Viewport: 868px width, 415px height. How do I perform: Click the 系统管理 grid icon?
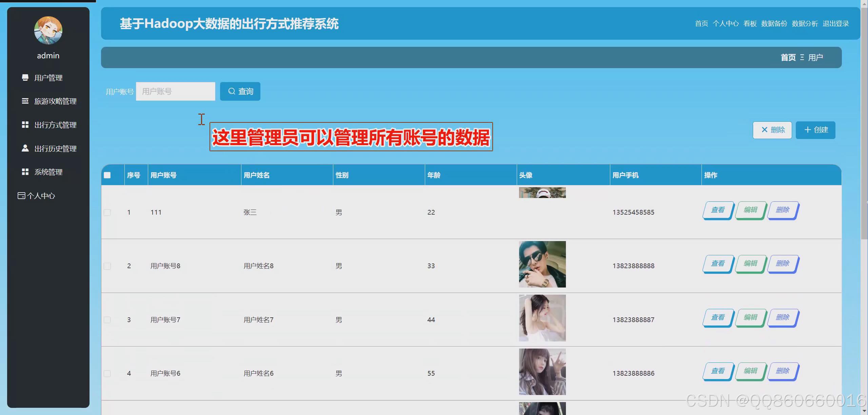pyautogui.click(x=25, y=172)
